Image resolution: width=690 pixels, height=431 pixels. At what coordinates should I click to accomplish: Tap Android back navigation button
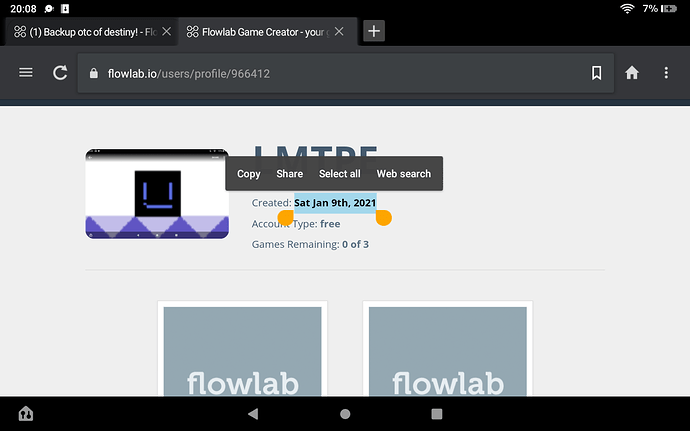pos(253,413)
